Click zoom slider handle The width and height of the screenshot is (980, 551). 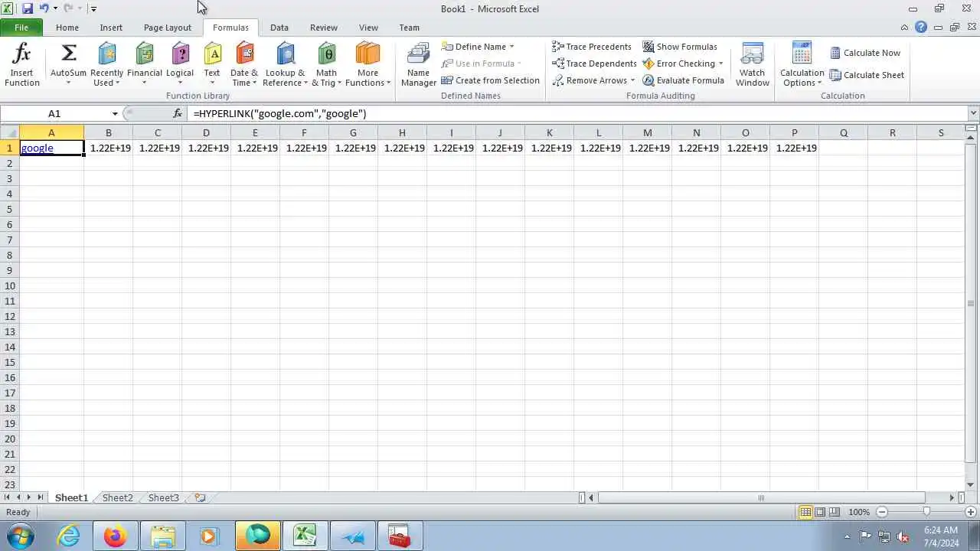tap(926, 512)
